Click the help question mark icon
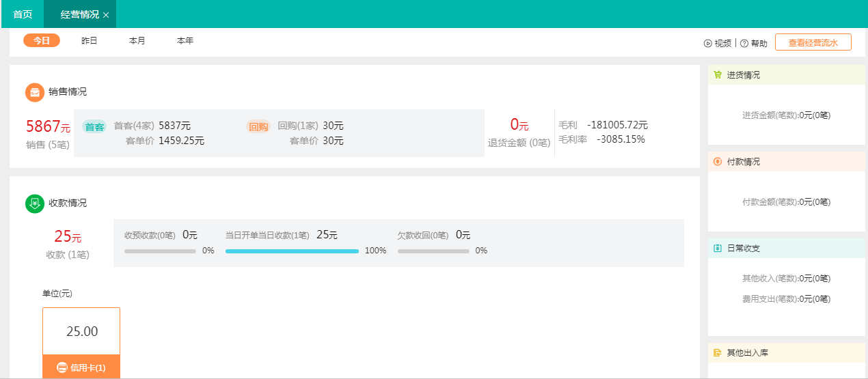Image resolution: width=868 pixels, height=379 pixels. (744, 43)
